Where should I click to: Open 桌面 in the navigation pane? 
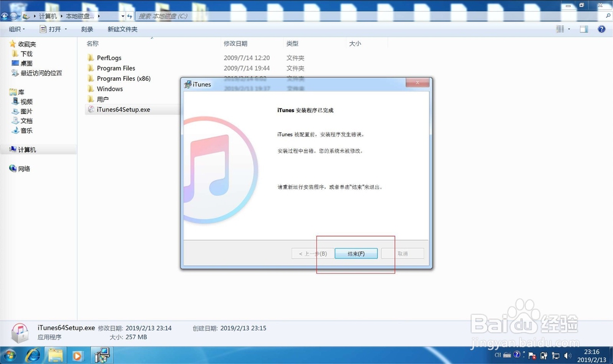(26, 63)
